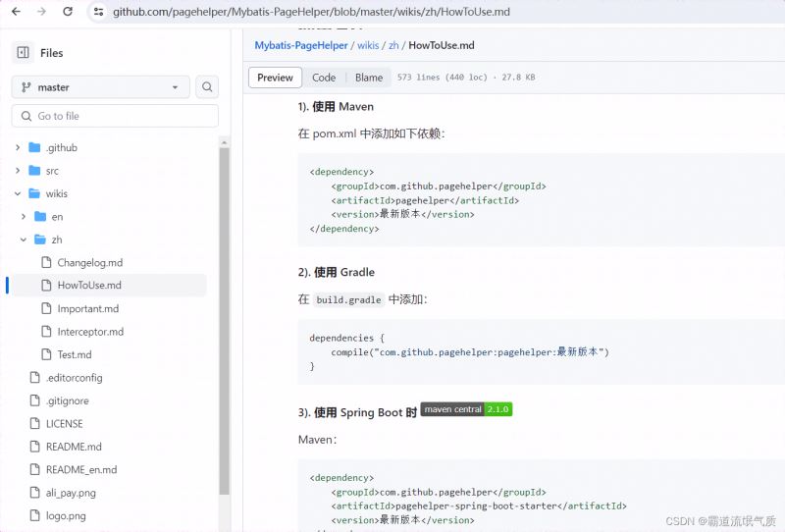
Task: Click the Changelog.md file icon
Action: click(46, 262)
